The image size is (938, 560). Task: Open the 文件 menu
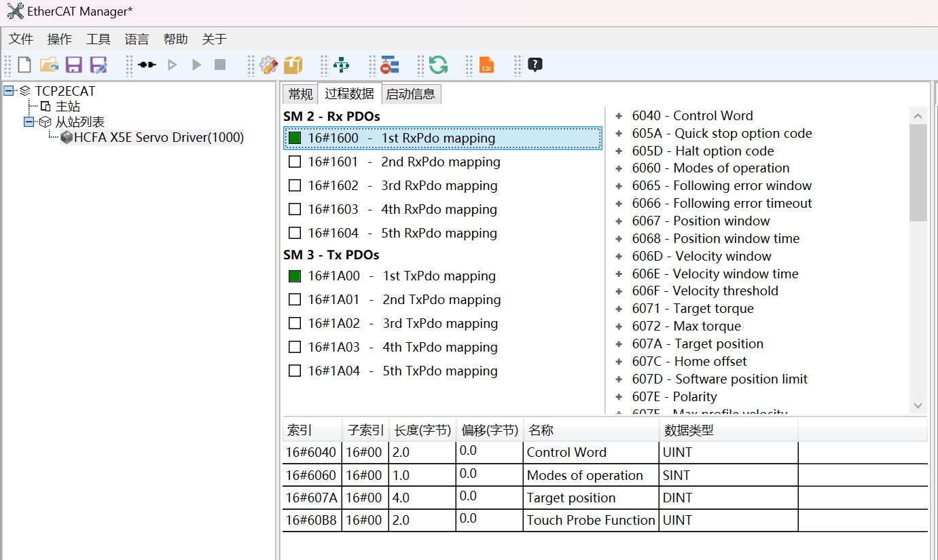(21, 39)
